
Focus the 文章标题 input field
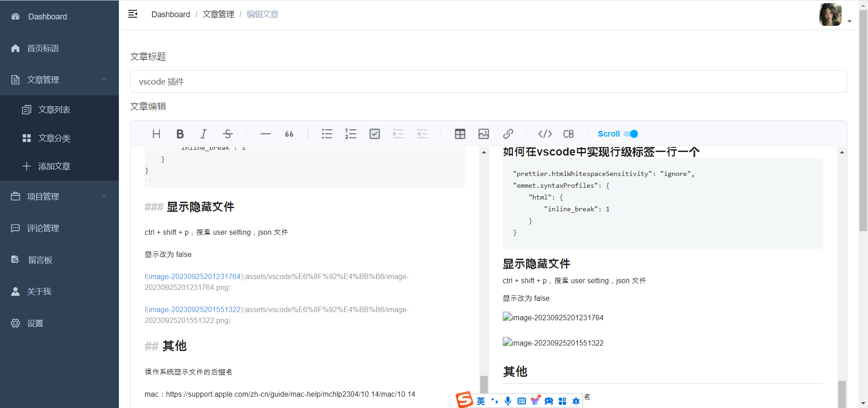(x=488, y=81)
